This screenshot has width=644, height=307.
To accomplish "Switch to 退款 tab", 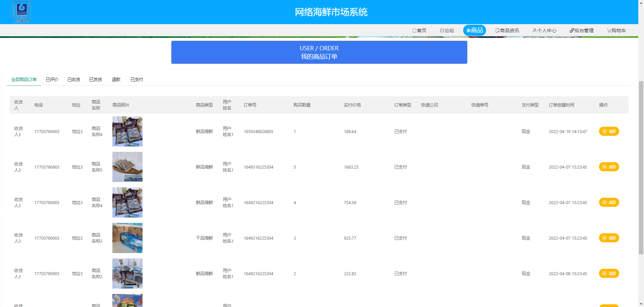I will click(116, 79).
